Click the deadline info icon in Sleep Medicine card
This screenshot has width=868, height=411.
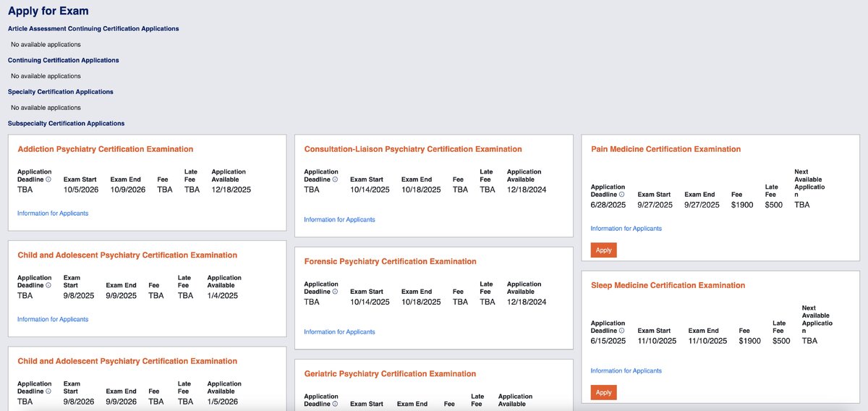[621, 331]
